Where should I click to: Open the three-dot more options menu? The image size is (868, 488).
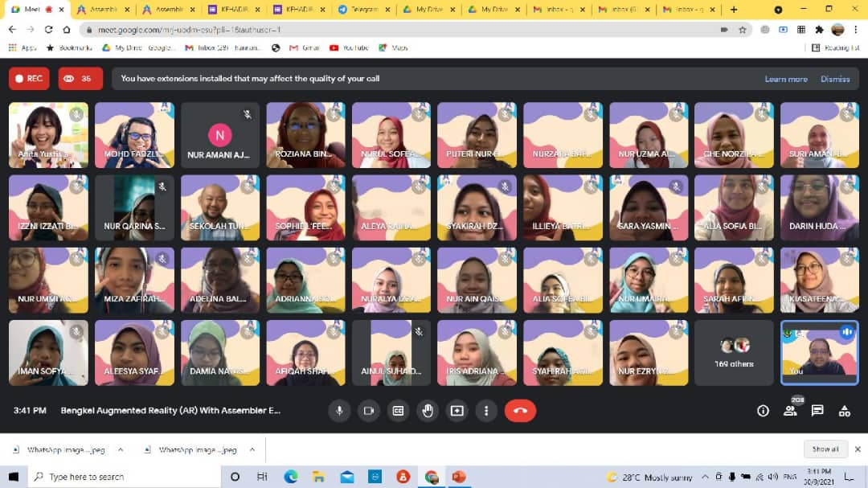coord(485,410)
